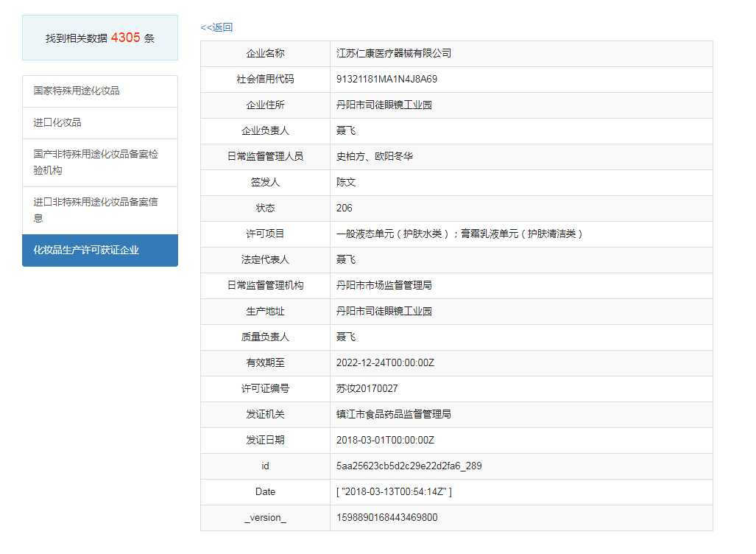Click the 社会信用代码 label cell
This screenshot has width=756, height=554.
click(x=265, y=79)
